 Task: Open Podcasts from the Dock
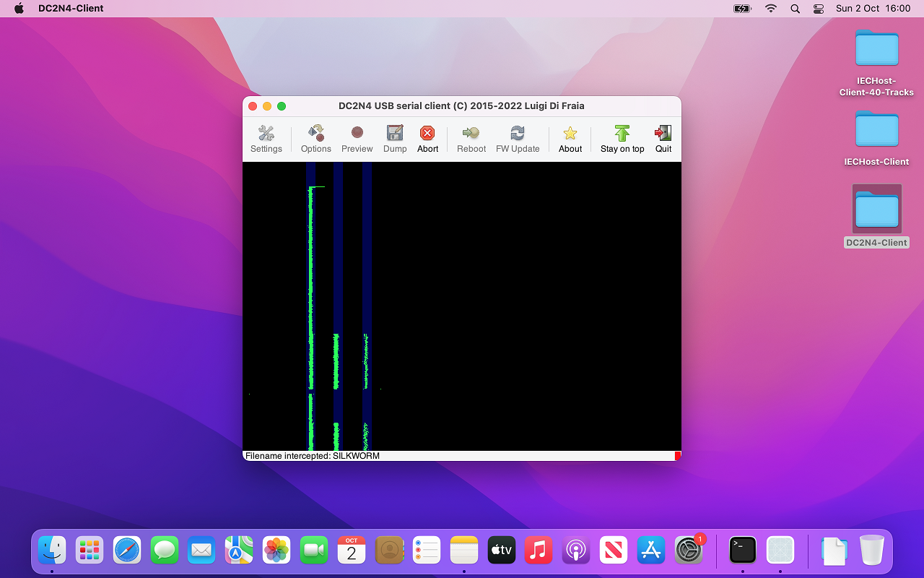(x=576, y=551)
